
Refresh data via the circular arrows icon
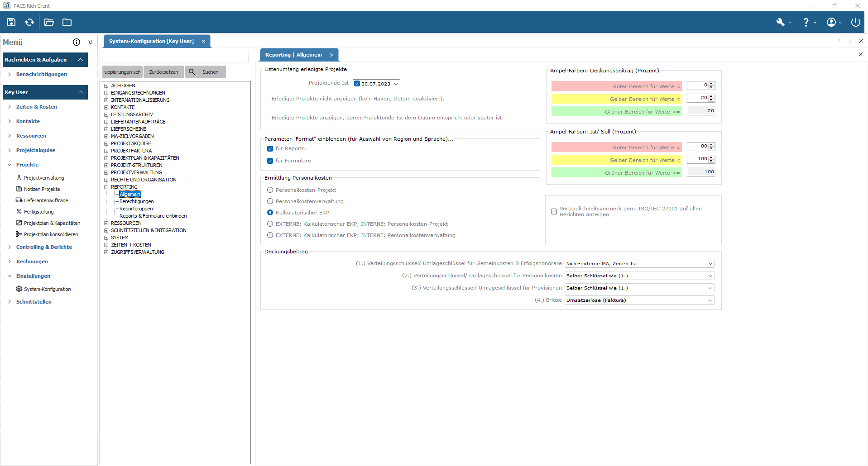pyautogui.click(x=29, y=22)
